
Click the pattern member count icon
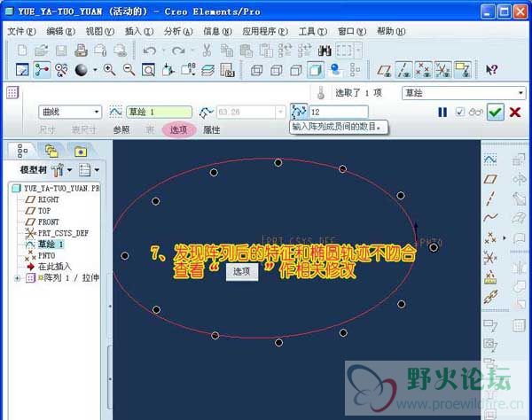(x=299, y=112)
